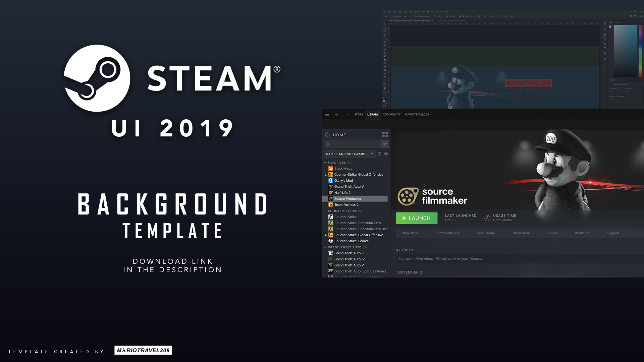Open the Guides link
Screen dimensions: 644x362
coord(552,233)
